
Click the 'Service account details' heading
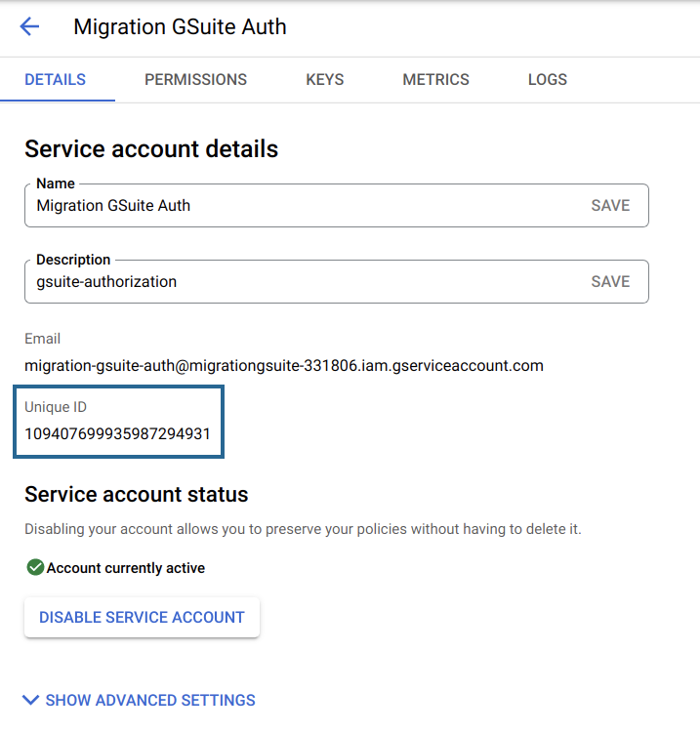click(151, 149)
